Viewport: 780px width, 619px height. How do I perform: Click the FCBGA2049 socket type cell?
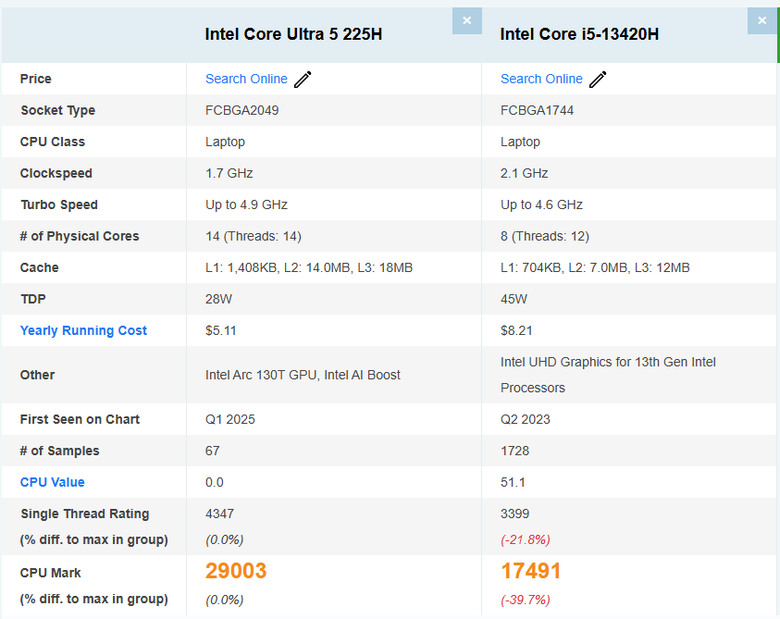click(x=242, y=110)
